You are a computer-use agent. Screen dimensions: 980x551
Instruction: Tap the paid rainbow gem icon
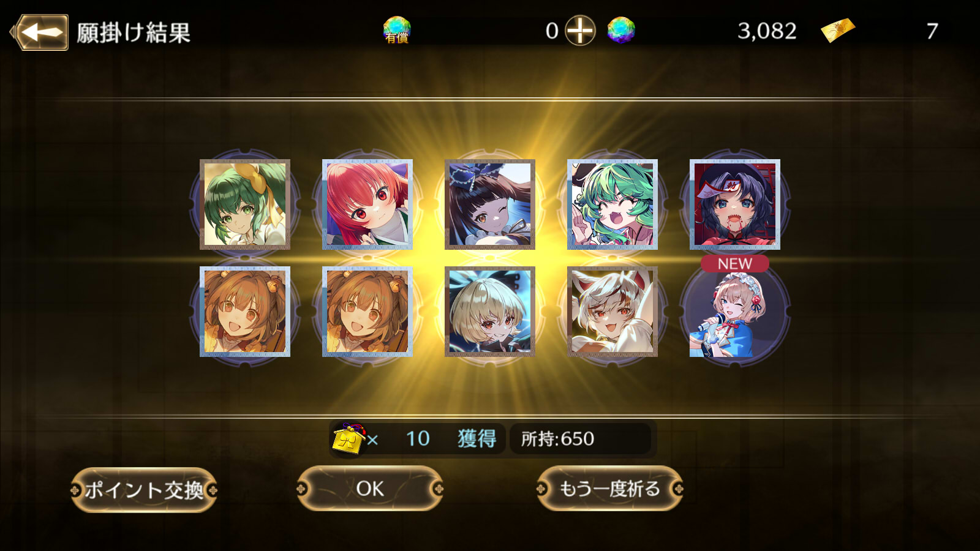click(x=397, y=30)
